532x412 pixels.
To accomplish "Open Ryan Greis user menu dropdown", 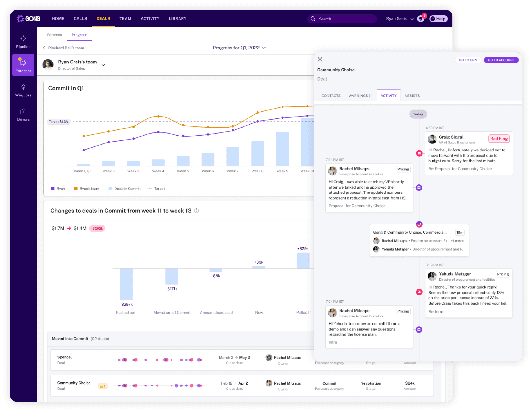I will click(400, 19).
